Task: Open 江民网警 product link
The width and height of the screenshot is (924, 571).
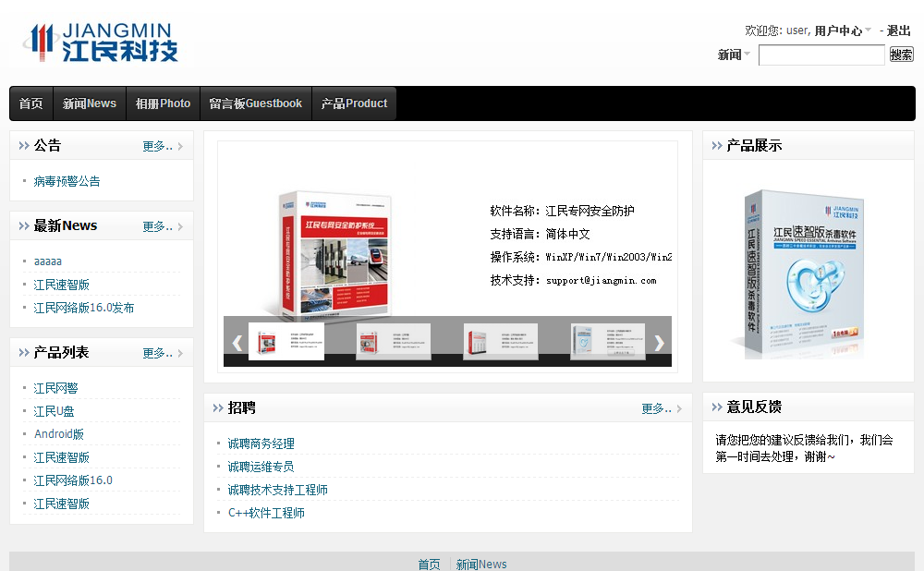Action: 56,388
